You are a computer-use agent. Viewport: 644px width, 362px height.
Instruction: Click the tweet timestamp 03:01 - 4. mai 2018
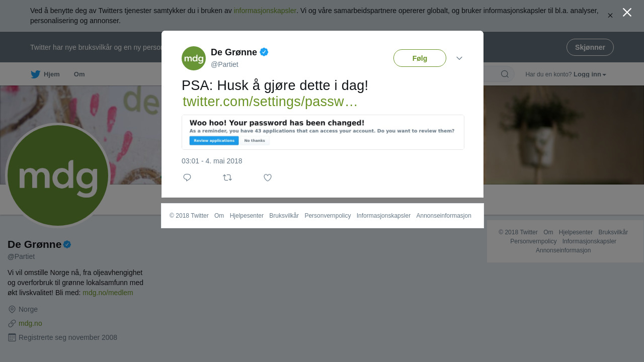(212, 161)
